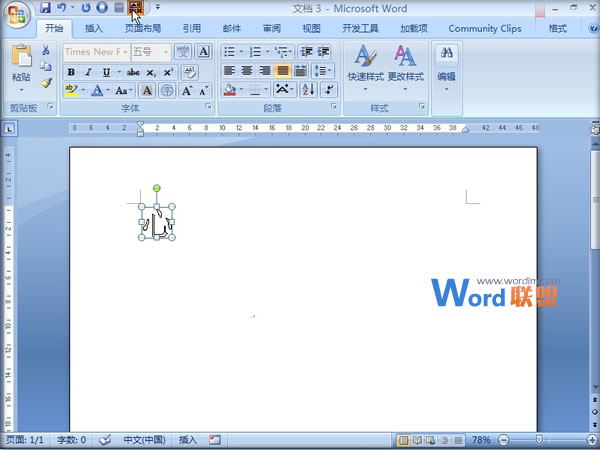Select the Community Clips tab

pos(485,28)
